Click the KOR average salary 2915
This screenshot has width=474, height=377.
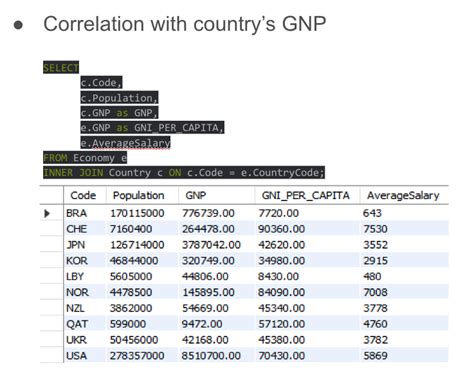coord(375,261)
